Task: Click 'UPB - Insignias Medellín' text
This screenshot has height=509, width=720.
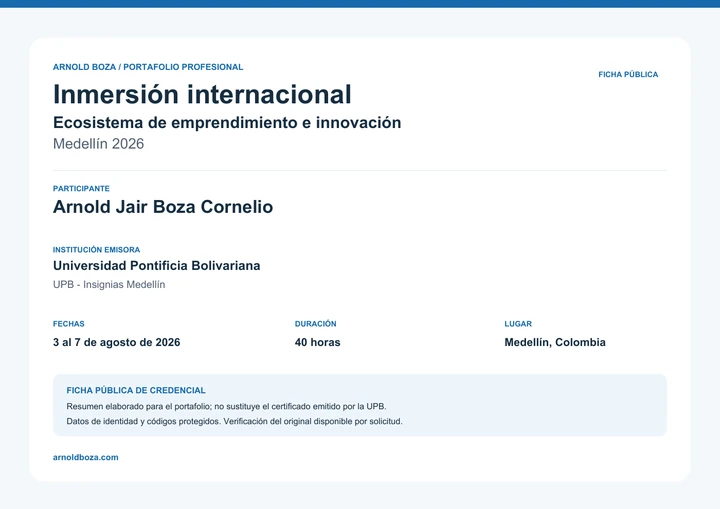Action: point(109,284)
